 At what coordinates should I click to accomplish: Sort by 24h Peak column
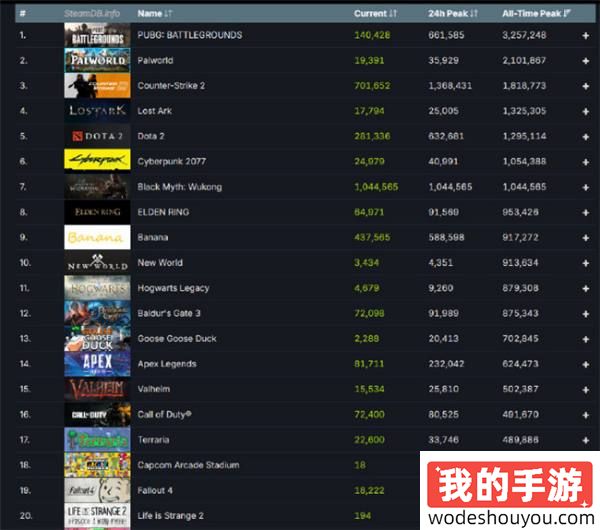point(453,13)
